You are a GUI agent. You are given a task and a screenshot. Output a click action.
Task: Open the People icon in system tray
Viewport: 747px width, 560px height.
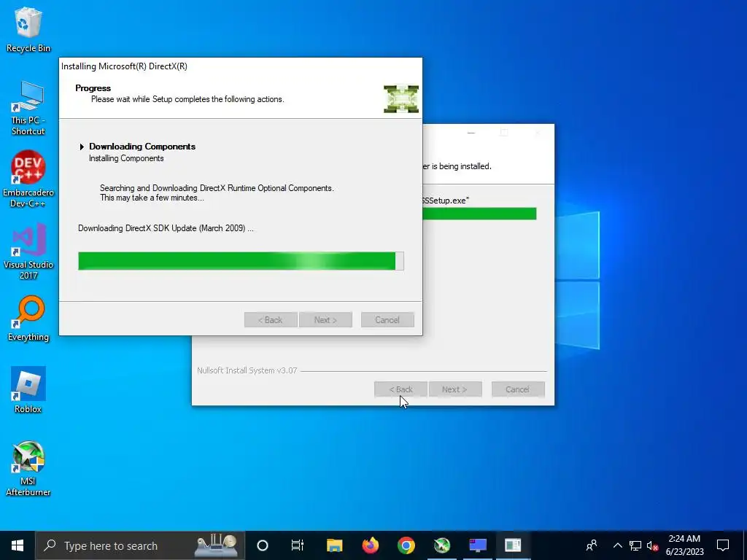592,545
